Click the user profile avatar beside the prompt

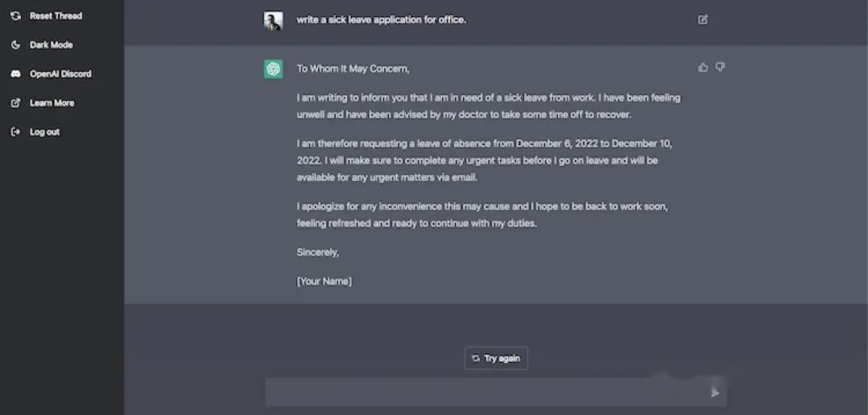[x=273, y=20]
